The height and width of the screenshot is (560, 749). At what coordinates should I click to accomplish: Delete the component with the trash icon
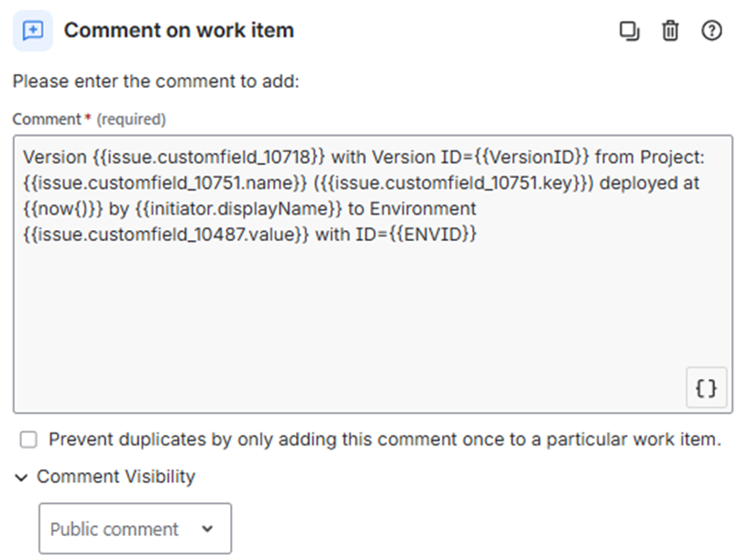(670, 30)
